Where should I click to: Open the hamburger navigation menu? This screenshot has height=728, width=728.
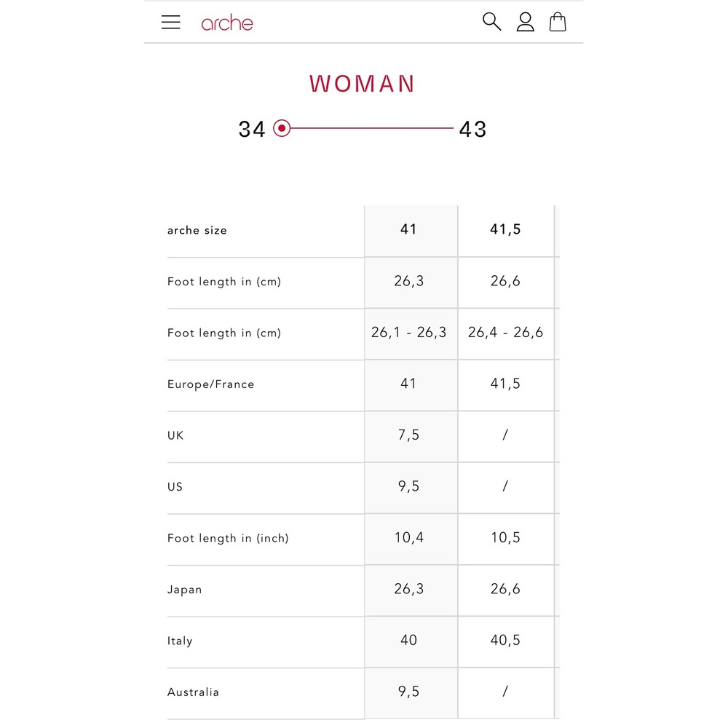point(170,22)
